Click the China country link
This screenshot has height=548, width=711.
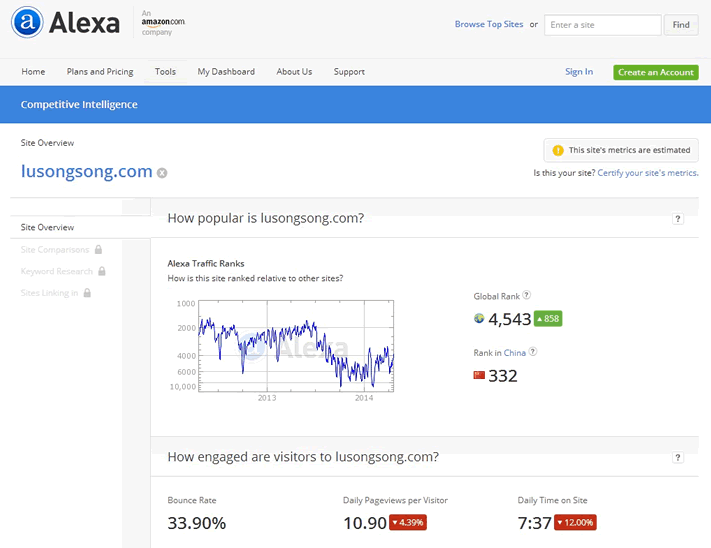pyautogui.click(x=515, y=353)
